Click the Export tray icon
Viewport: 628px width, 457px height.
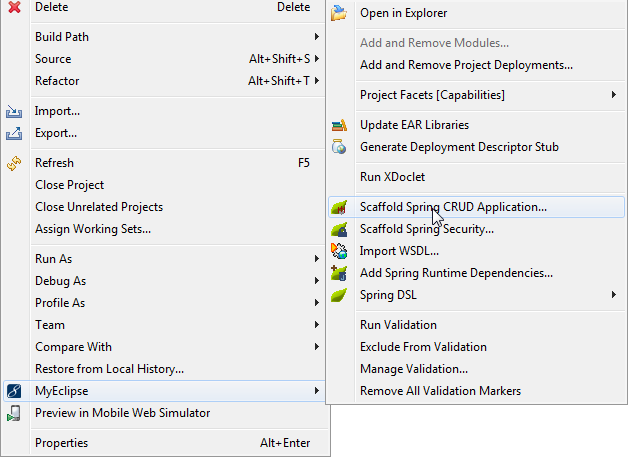click(14, 133)
